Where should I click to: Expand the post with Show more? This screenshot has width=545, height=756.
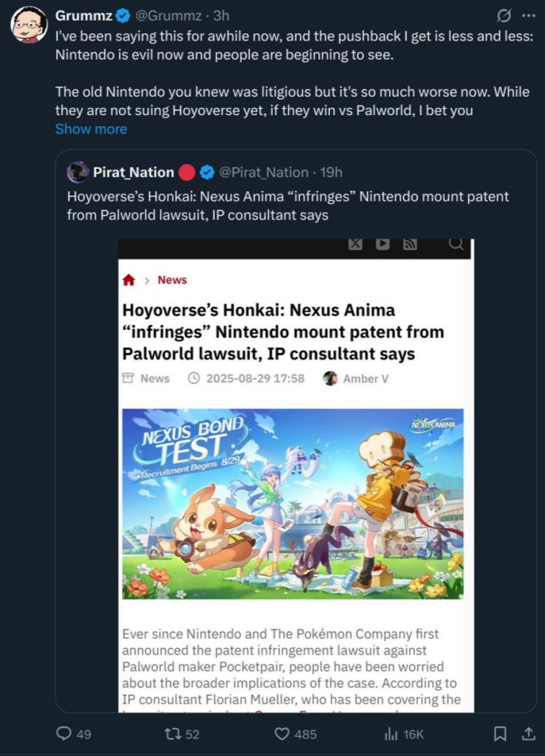pyautogui.click(x=91, y=128)
